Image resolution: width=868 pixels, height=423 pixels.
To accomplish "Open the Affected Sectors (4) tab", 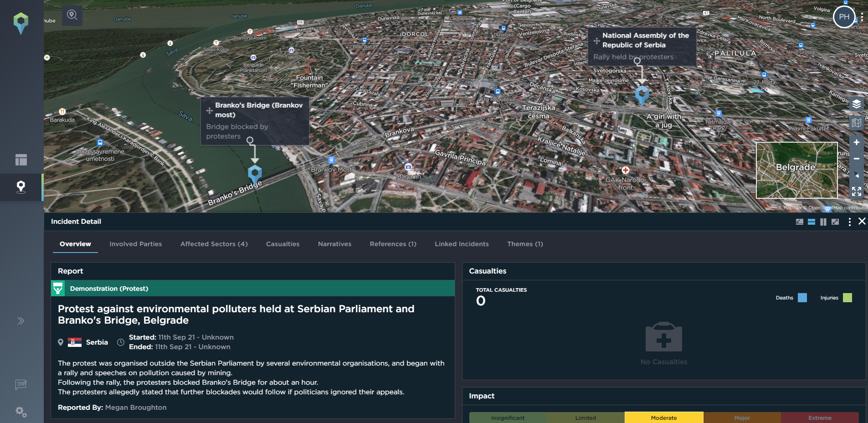I will click(214, 244).
